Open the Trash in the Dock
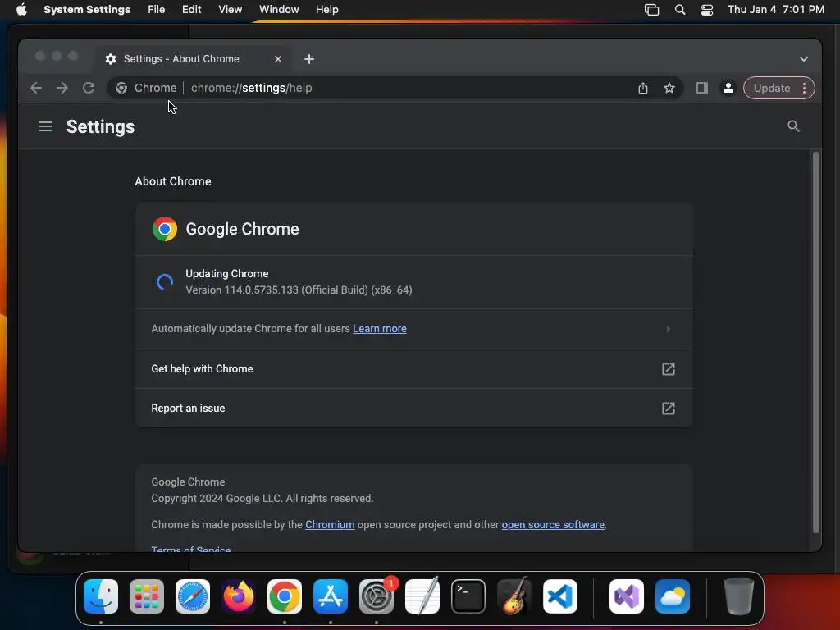The width and height of the screenshot is (840, 630). 739,596
